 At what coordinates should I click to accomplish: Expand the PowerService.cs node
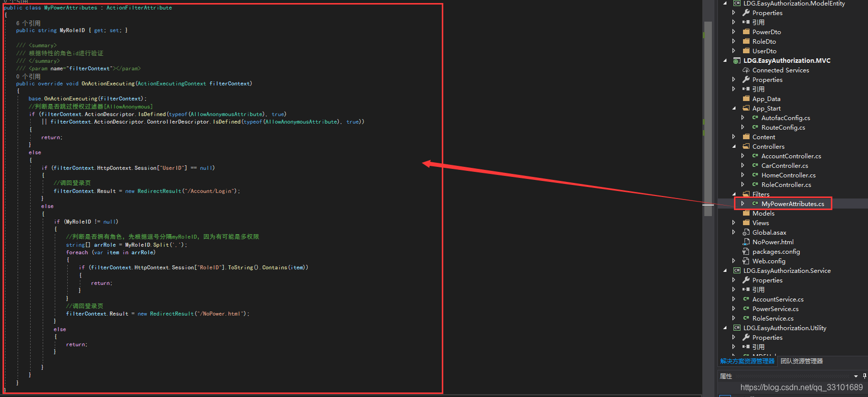(734, 309)
